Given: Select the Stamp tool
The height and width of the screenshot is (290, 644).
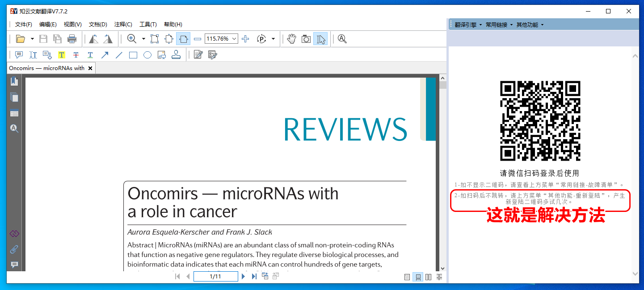Looking at the screenshot, I should (176, 55).
